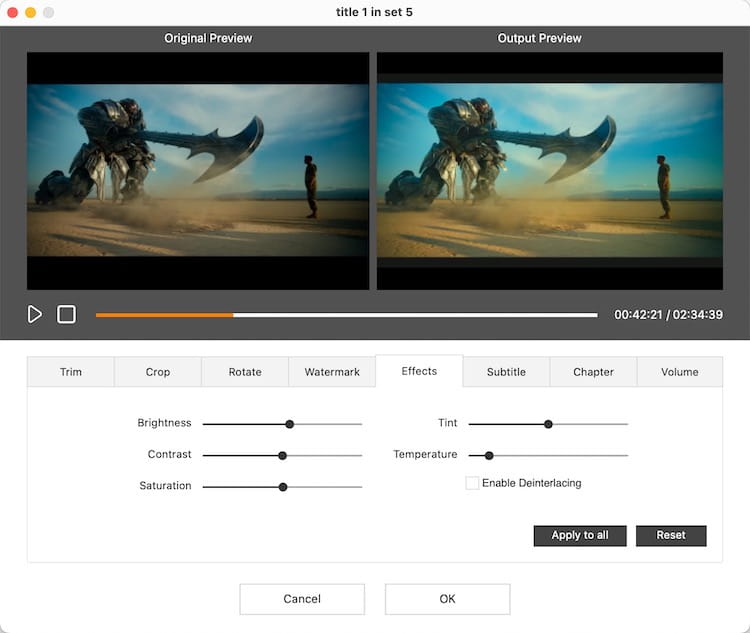Stop the video preview playback
750x633 pixels.
[x=66, y=314]
